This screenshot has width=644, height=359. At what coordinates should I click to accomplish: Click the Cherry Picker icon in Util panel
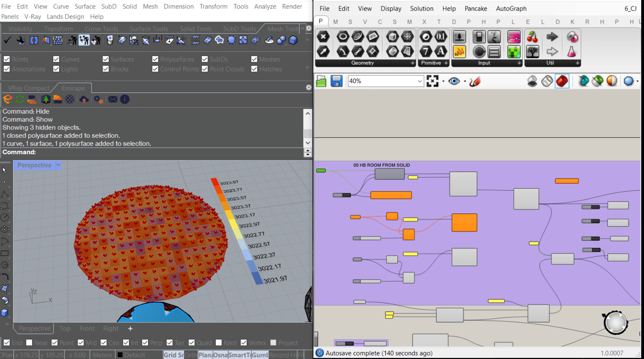[532, 37]
